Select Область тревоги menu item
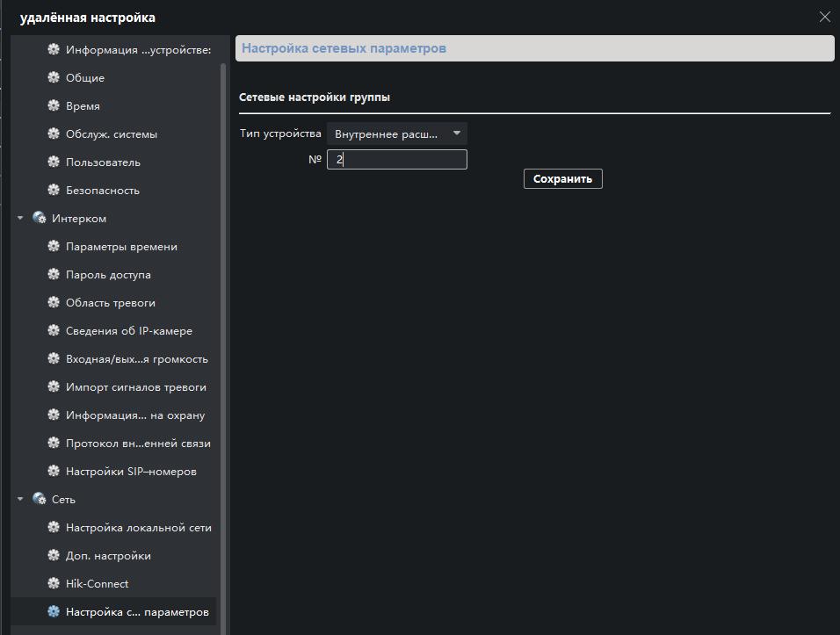The image size is (840, 635). point(110,303)
